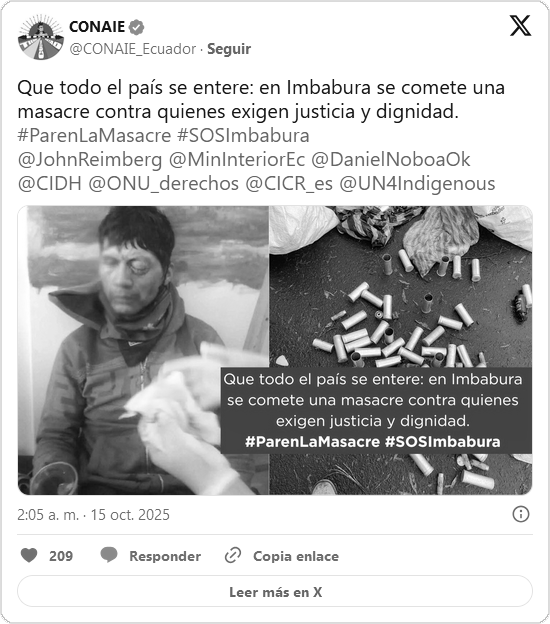Visit the @UN4Indigenous mention

point(417,184)
